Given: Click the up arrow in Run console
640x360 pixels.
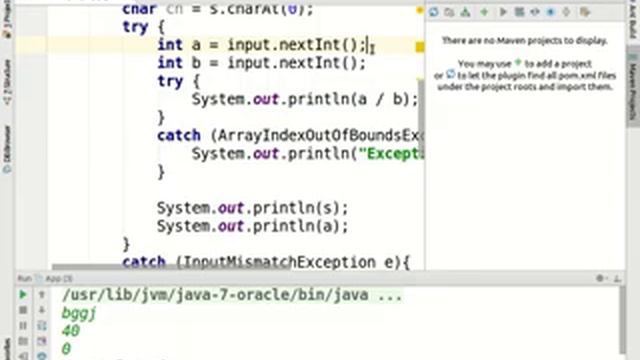Looking at the screenshot, I should 42,294.
